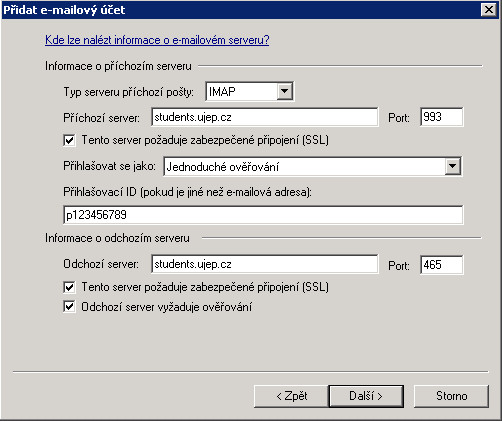Continue with the Další button
502x422 pixels.
[x=366, y=396]
